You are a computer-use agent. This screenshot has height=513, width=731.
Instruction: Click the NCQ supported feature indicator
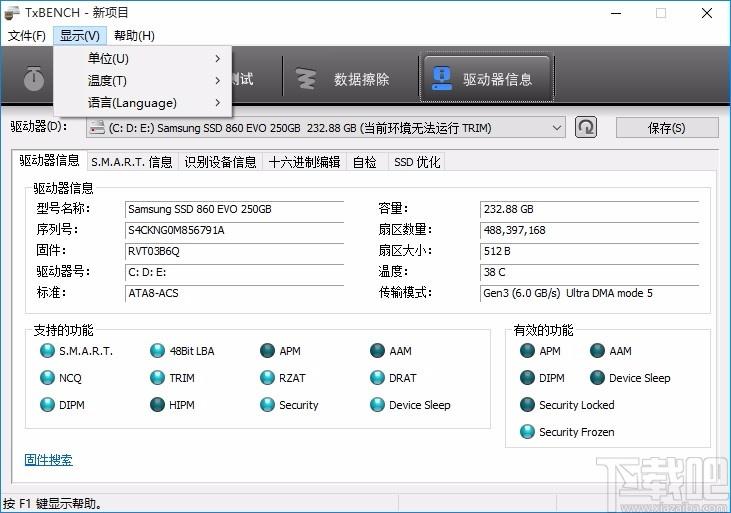click(47, 378)
